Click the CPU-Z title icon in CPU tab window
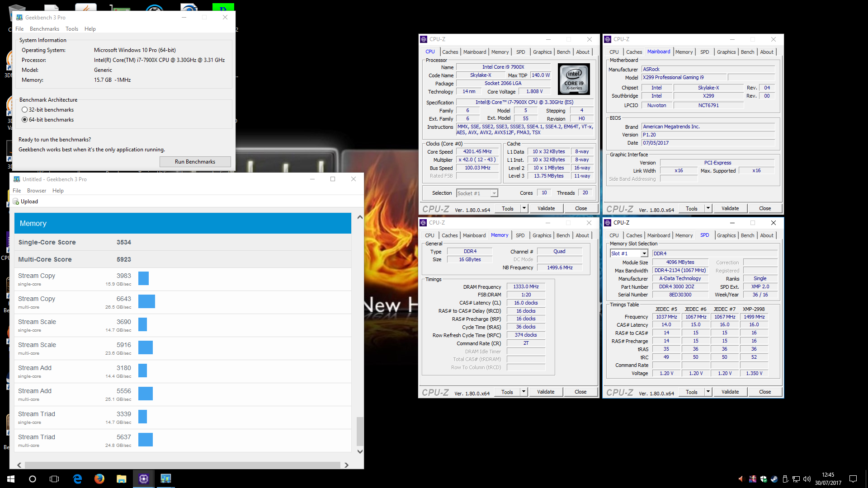 (x=424, y=39)
